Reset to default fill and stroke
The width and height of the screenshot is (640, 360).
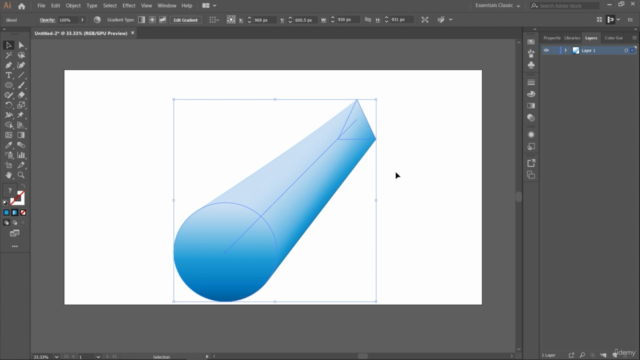pyautogui.click(x=5, y=202)
